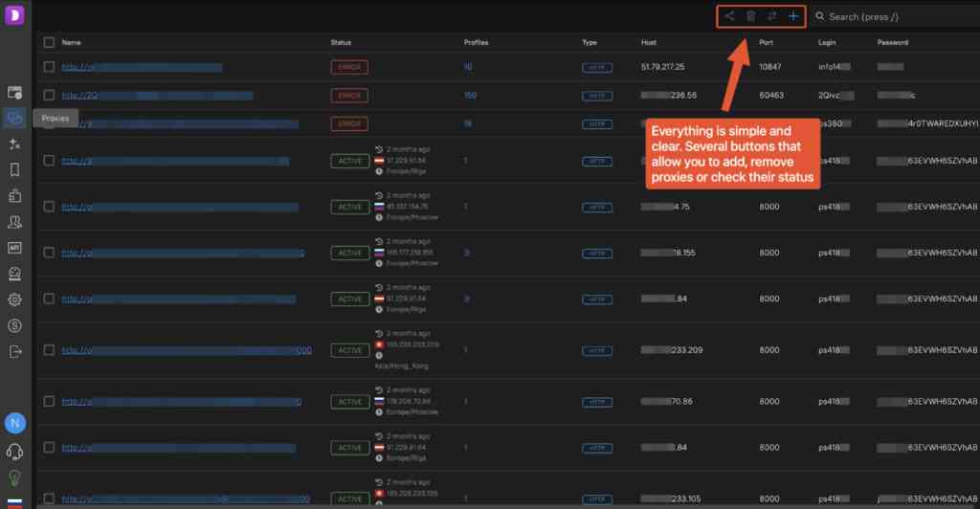Click the blue N user avatar
The height and width of the screenshot is (509, 980).
(14, 422)
